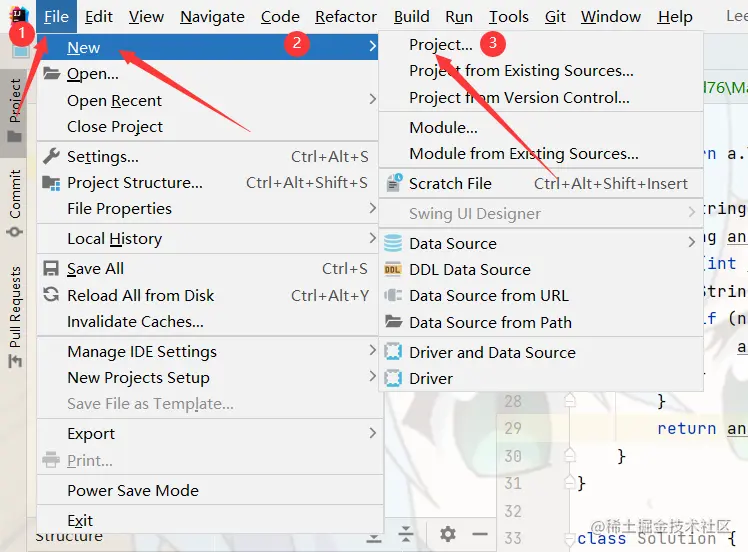Click the fold marker on line 31

click(x=570, y=482)
